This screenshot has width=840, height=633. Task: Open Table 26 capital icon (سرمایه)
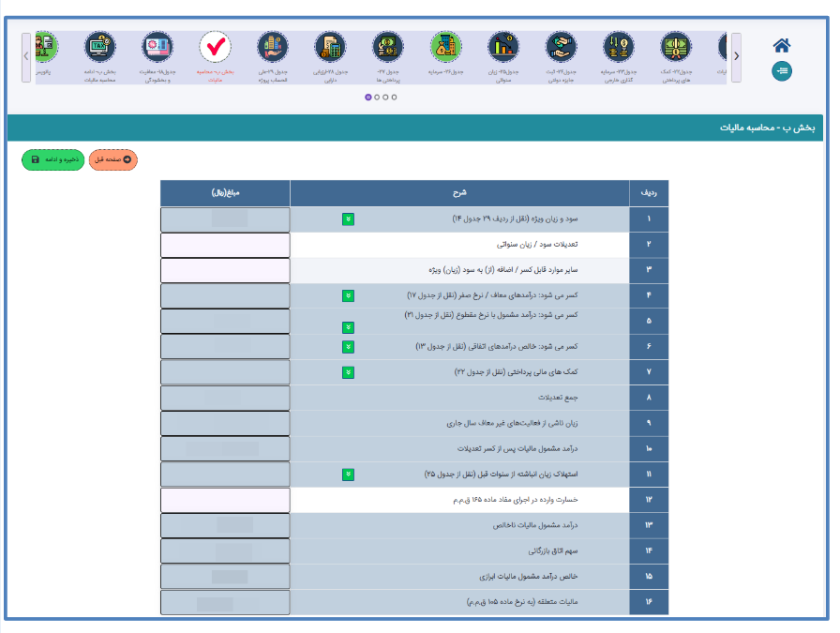pyautogui.click(x=445, y=47)
